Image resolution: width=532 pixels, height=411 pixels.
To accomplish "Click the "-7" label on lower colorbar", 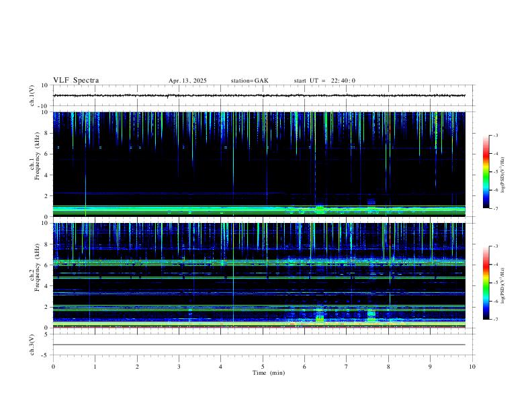I will (495, 319).
